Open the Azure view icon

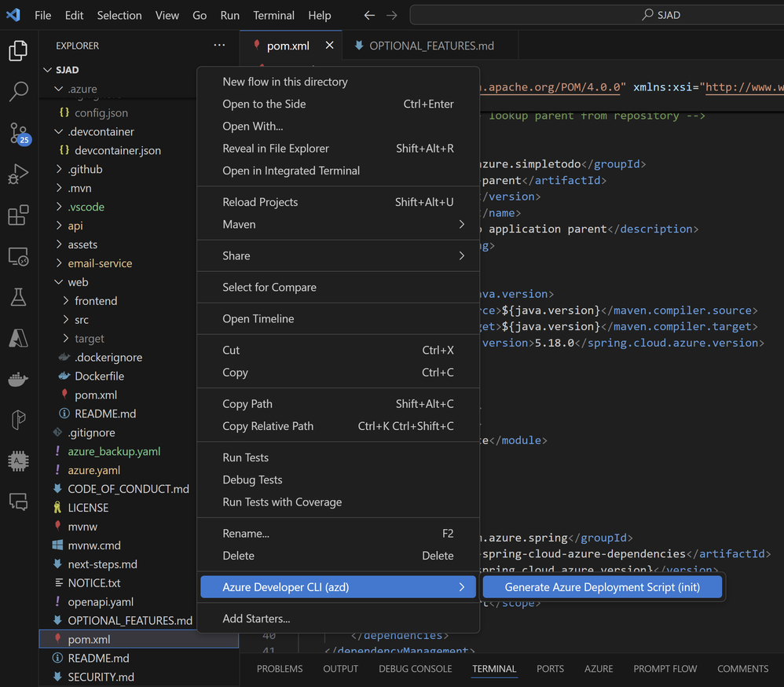click(18, 338)
